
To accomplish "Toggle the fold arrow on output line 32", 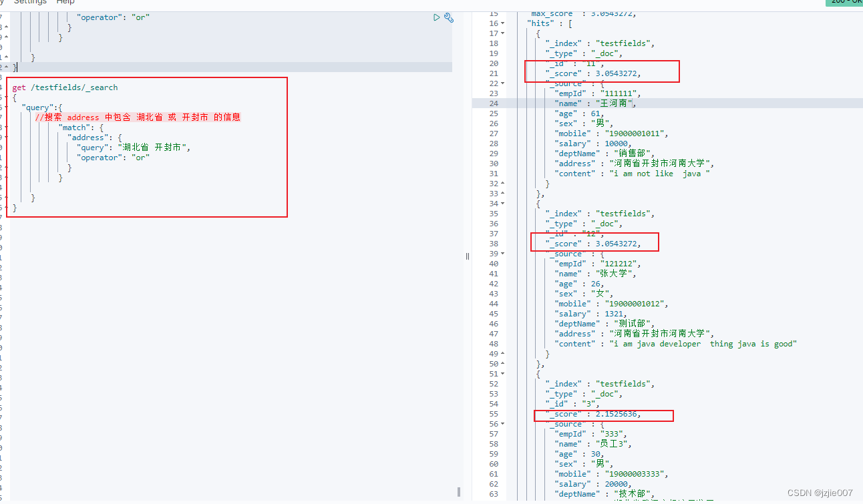I will point(502,184).
